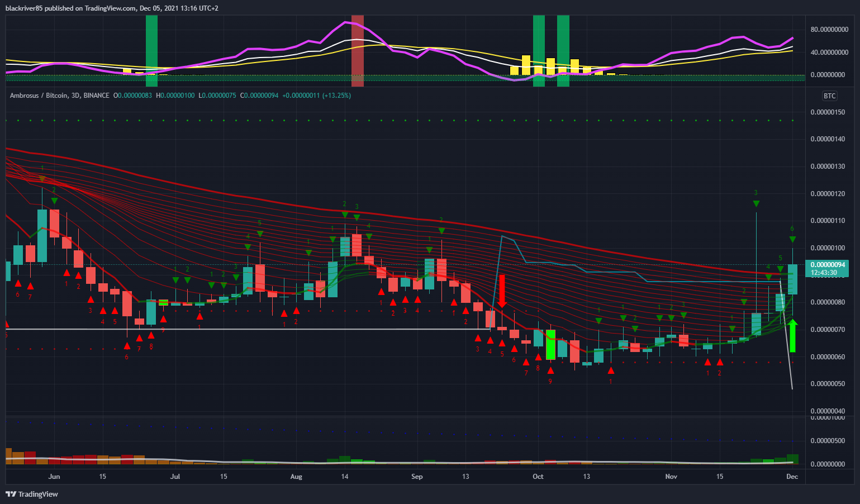The height and width of the screenshot is (504, 860).
Task: Click the 14 date label after Aug
Action: pyautogui.click(x=345, y=477)
